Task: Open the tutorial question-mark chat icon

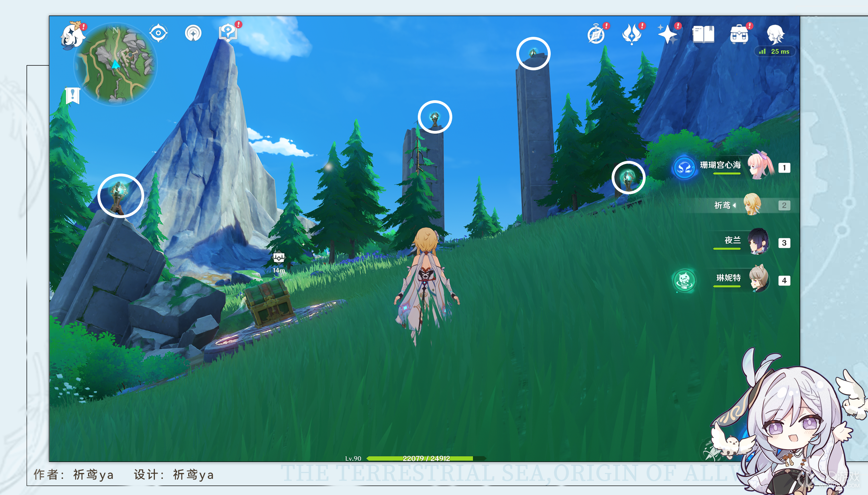Action: pyautogui.click(x=229, y=33)
